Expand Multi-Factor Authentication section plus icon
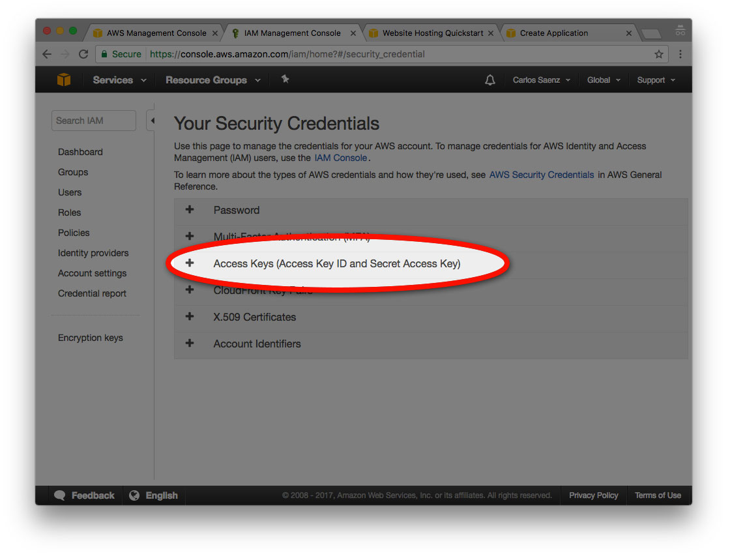This screenshot has height=560, width=730. [190, 236]
